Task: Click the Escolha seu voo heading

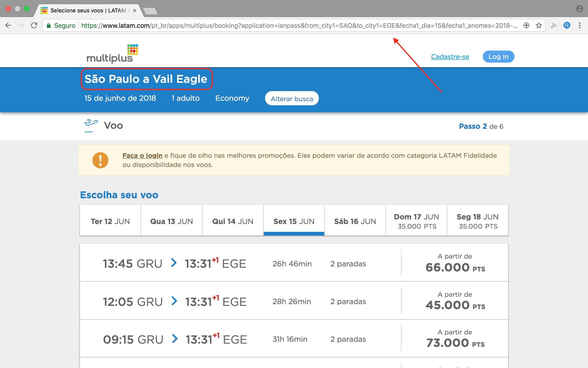Action: click(x=119, y=195)
